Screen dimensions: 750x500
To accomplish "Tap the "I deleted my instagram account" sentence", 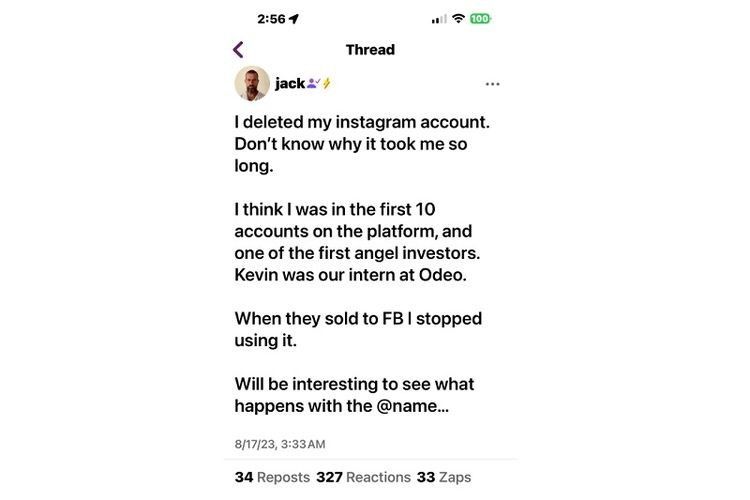I will point(362,122).
